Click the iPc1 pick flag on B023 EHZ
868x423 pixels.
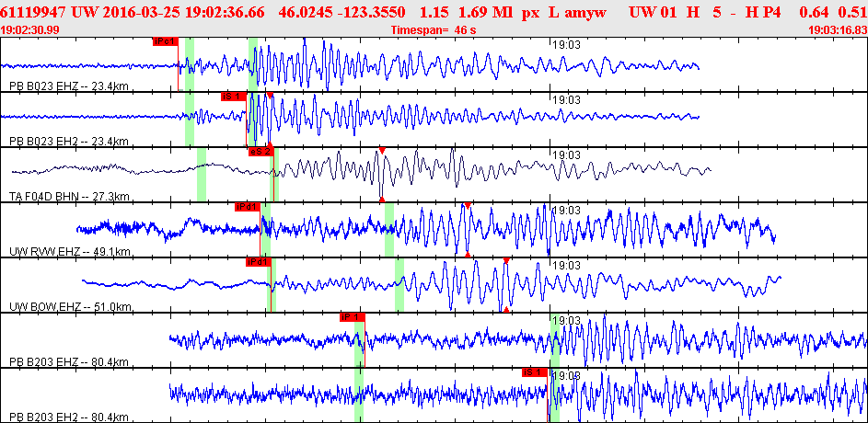165,41
